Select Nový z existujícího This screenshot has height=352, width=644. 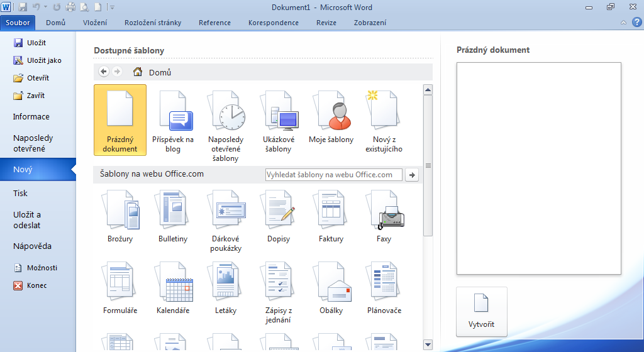coord(384,122)
